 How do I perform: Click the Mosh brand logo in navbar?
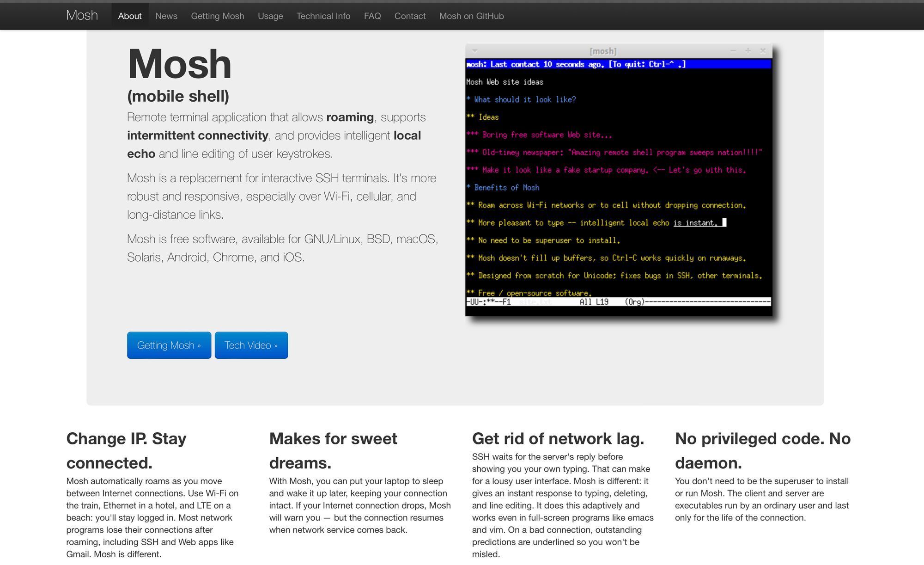point(82,15)
